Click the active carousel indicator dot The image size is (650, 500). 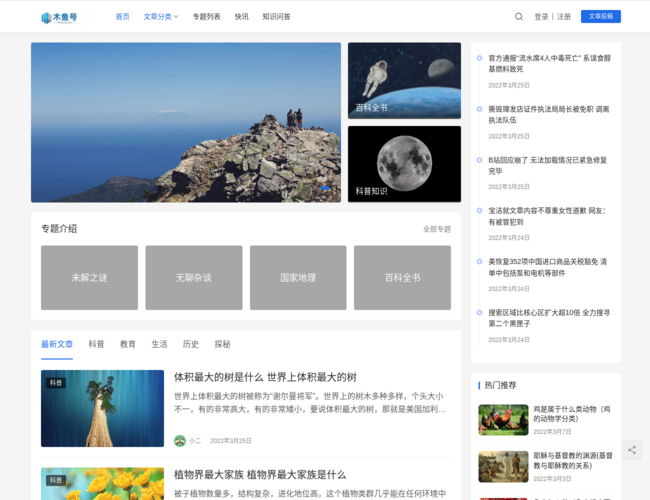click(325, 188)
